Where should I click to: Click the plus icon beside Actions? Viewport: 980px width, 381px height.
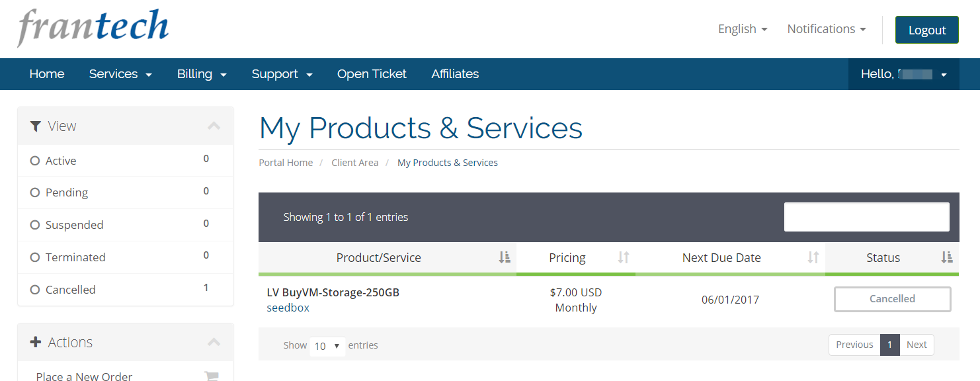[36, 342]
